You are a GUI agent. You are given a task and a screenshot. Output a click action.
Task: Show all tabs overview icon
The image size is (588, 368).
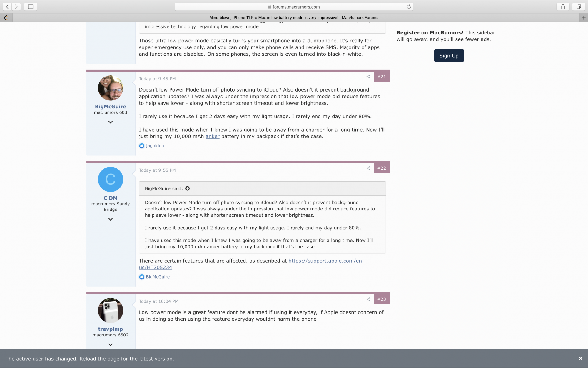coord(578,6)
